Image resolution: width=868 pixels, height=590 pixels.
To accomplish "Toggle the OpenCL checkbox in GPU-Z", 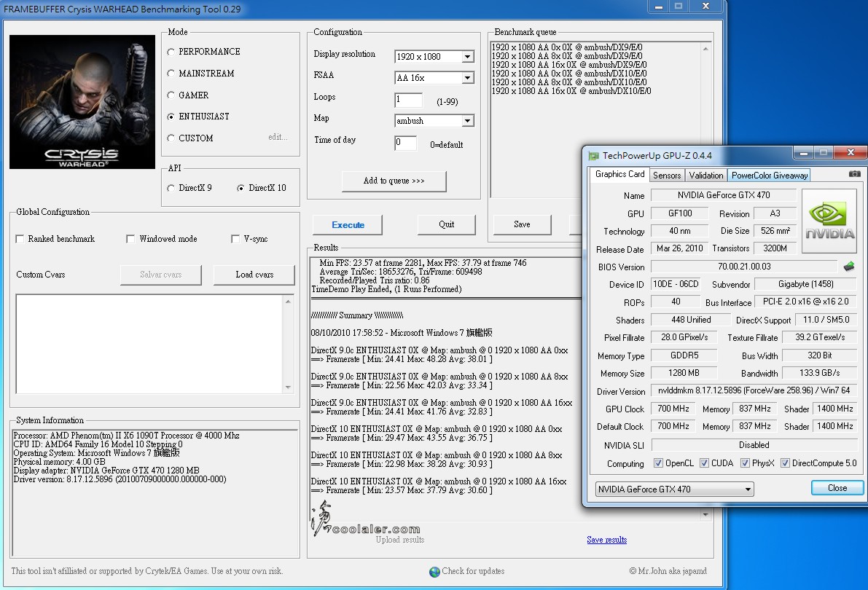I will tap(658, 463).
